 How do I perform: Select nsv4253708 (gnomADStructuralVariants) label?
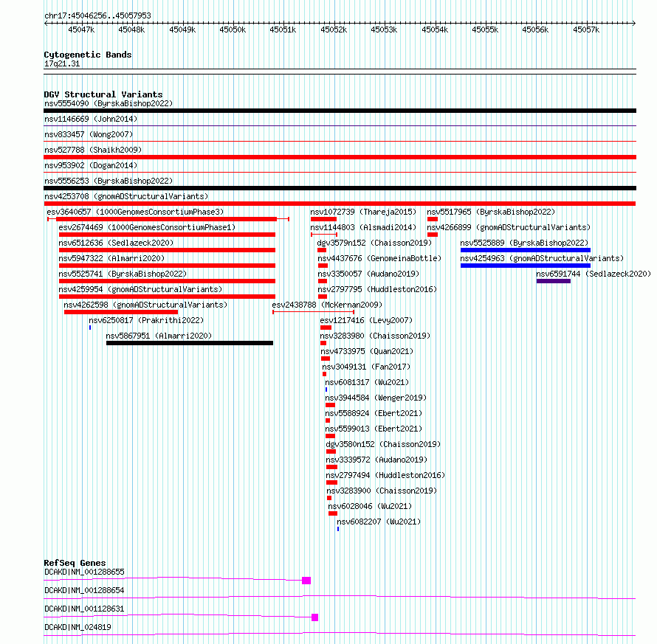(x=126, y=196)
